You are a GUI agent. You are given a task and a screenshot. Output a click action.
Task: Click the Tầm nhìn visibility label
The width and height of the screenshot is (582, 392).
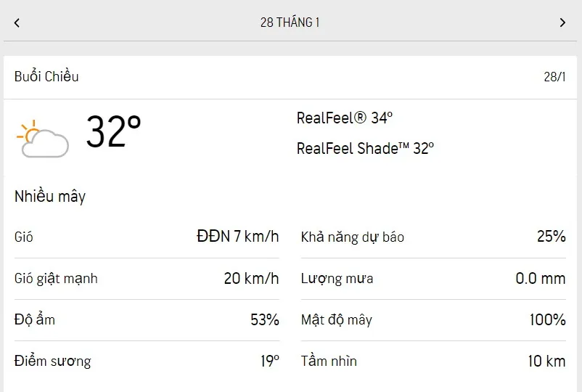pyautogui.click(x=329, y=362)
